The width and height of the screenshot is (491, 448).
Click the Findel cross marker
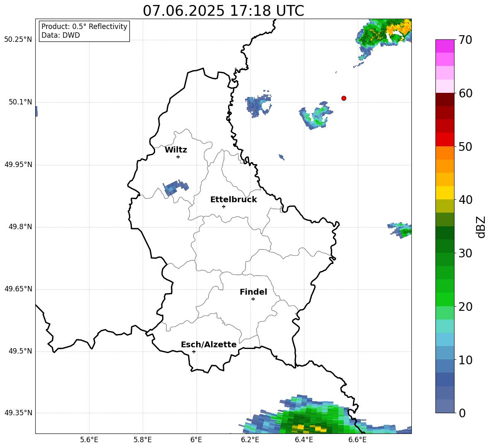pos(253,299)
